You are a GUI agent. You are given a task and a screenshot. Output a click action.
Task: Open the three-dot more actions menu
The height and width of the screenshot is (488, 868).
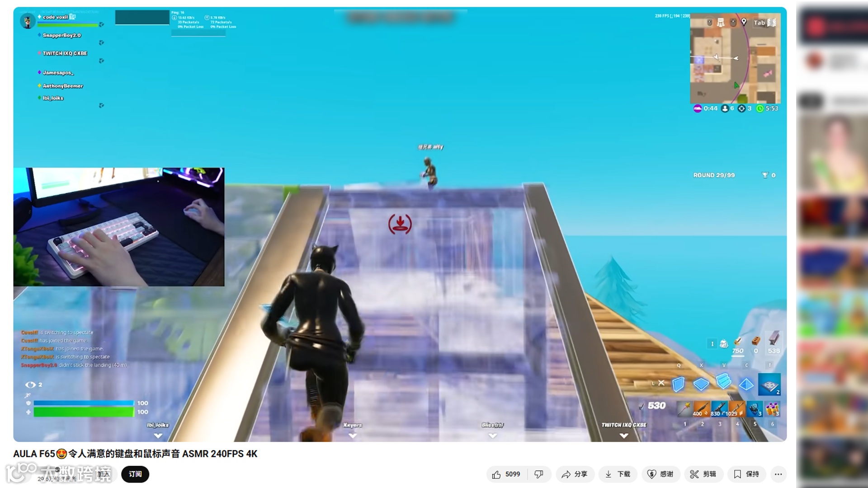point(778,474)
